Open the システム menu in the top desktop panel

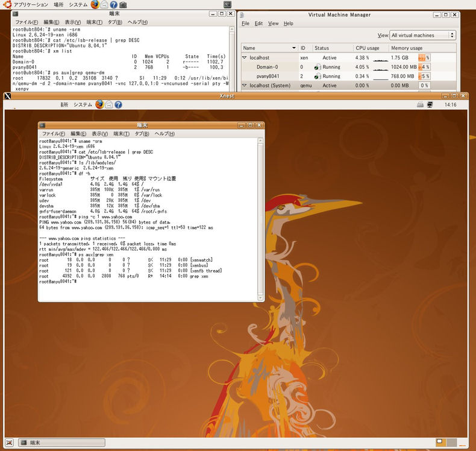(x=78, y=5)
